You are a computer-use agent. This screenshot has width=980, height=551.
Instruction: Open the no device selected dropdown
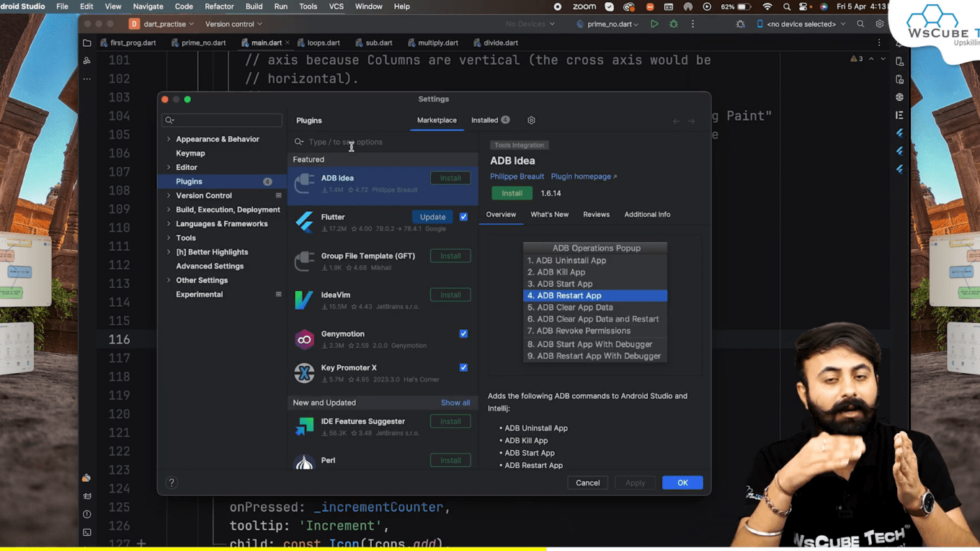(801, 24)
